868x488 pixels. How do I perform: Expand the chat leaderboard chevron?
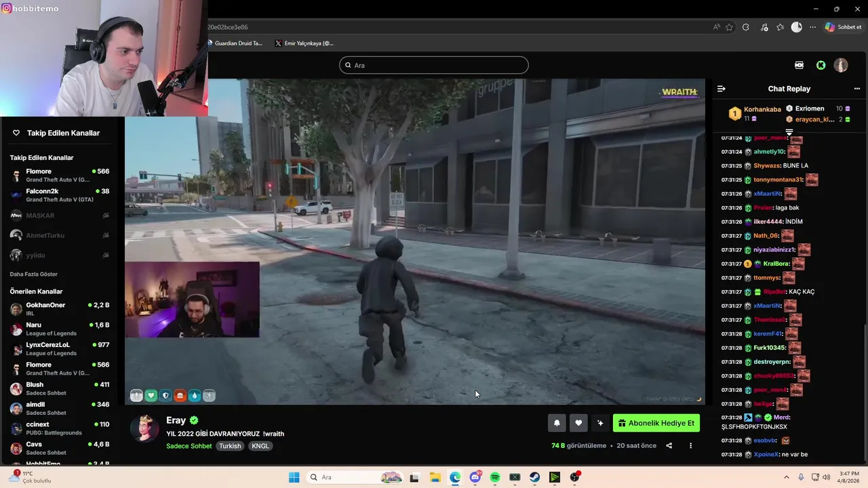point(789,131)
